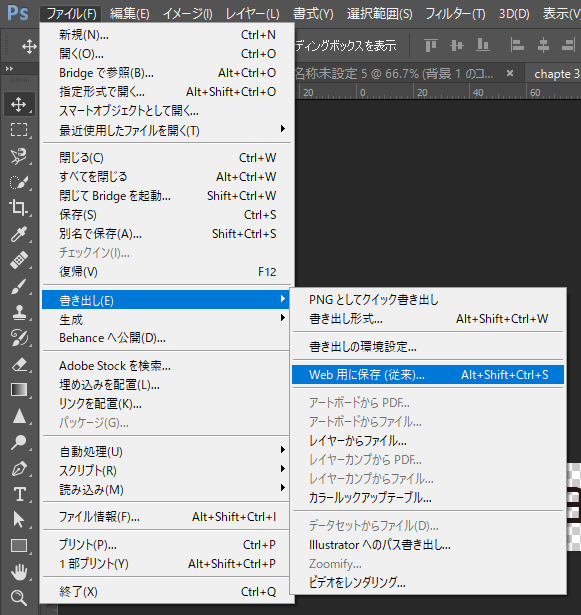
Task: Select the Gradient tool
Action: pyautogui.click(x=19, y=390)
